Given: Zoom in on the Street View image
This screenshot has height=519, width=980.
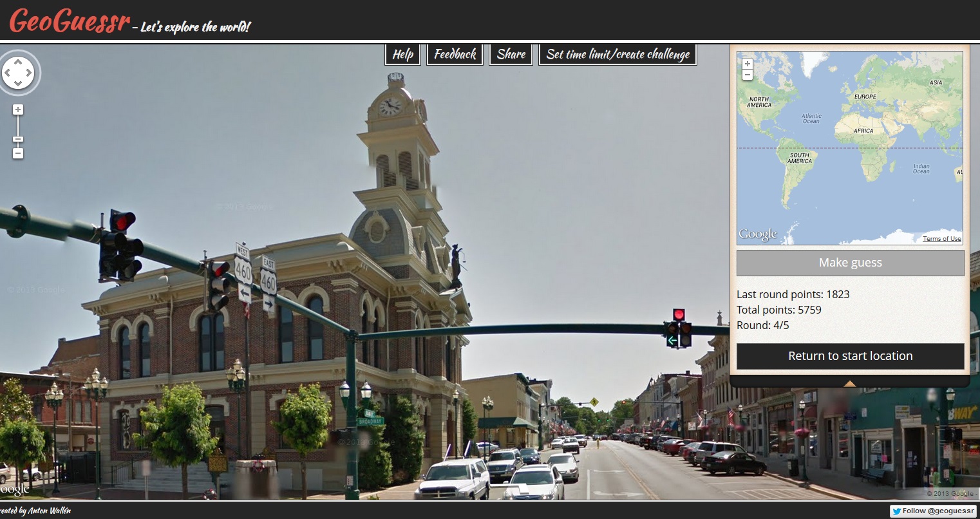Looking at the screenshot, I should tap(18, 109).
